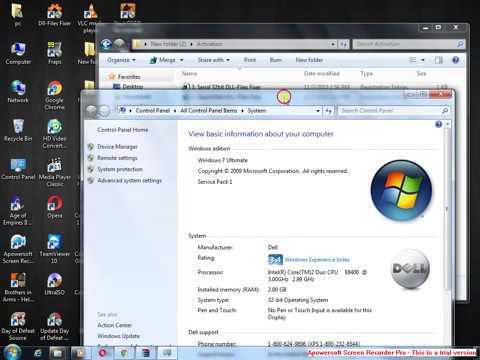This screenshot has height=360, width=480.
Task: Open Internet Explorer from the taskbar
Action: coord(38,353)
